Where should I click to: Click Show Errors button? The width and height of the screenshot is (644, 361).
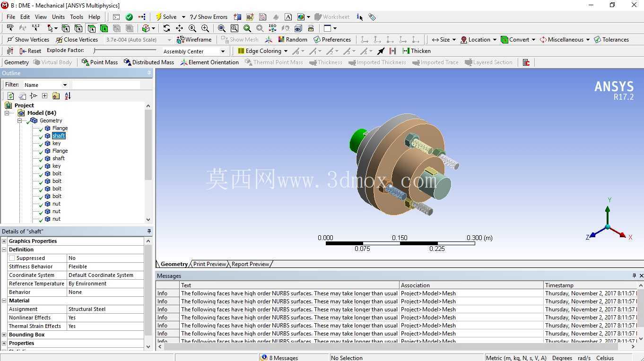click(209, 17)
